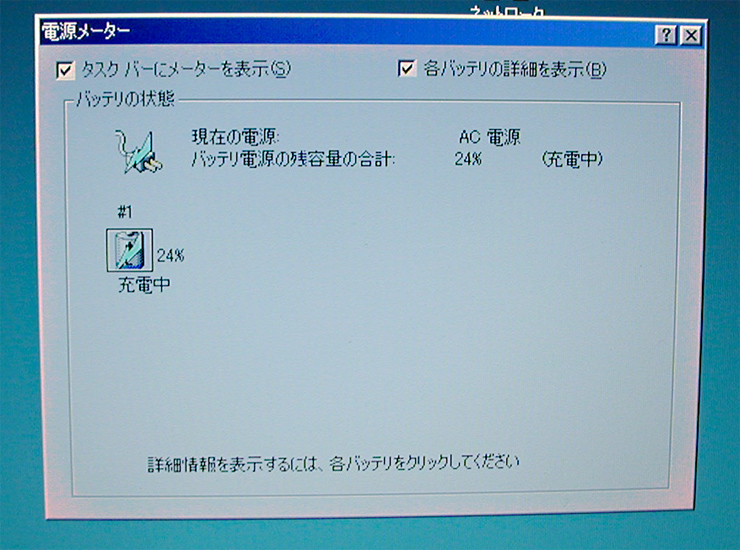Click the AC power plug icon
The image size is (740, 550).
(139, 152)
